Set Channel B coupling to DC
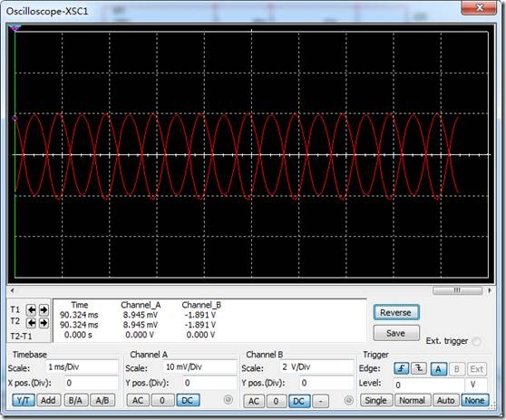 pos(299,401)
